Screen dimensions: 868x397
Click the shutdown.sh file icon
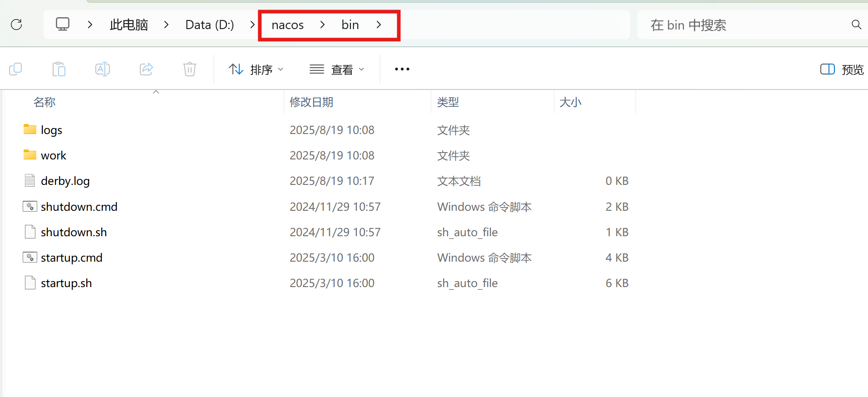tap(30, 232)
